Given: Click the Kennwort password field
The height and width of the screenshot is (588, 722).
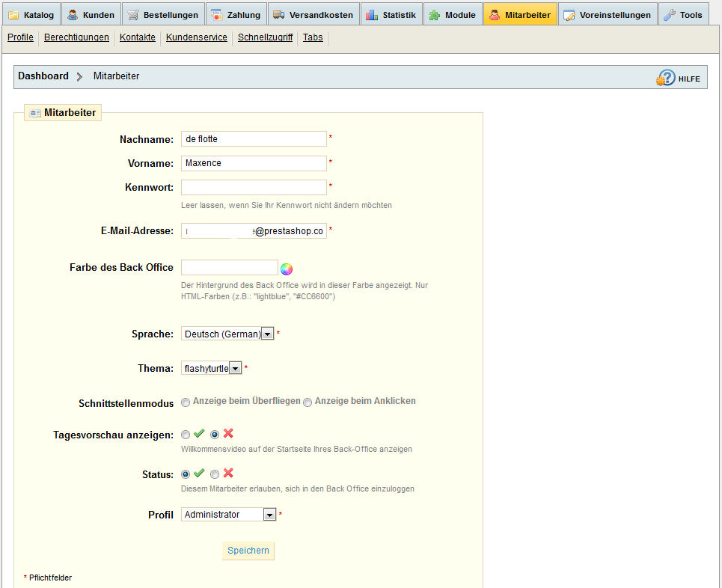Looking at the screenshot, I should [x=254, y=188].
